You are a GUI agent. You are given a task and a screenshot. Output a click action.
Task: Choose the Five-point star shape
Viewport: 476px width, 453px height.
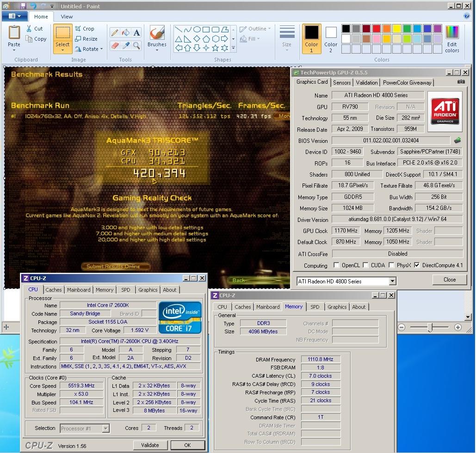pos(216,48)
